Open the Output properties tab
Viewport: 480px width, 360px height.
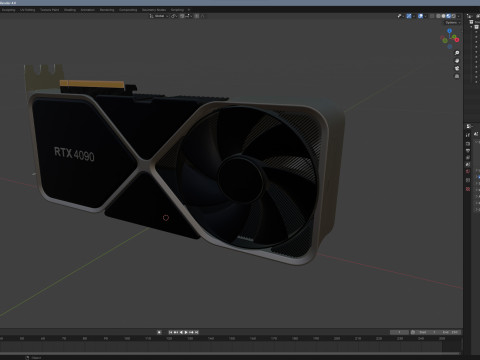click(x=468, y=151)
